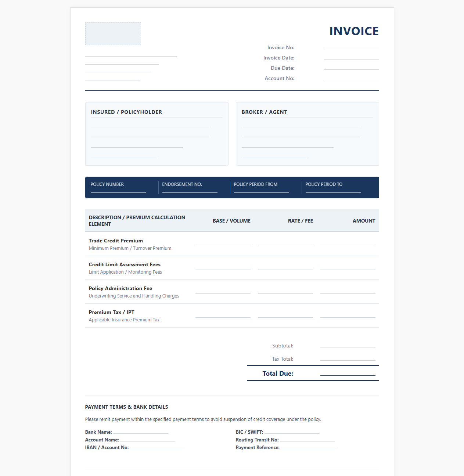
Task: Select the Amount field in Credit Limit Assessment Fees row
Action: click(348, 267)
